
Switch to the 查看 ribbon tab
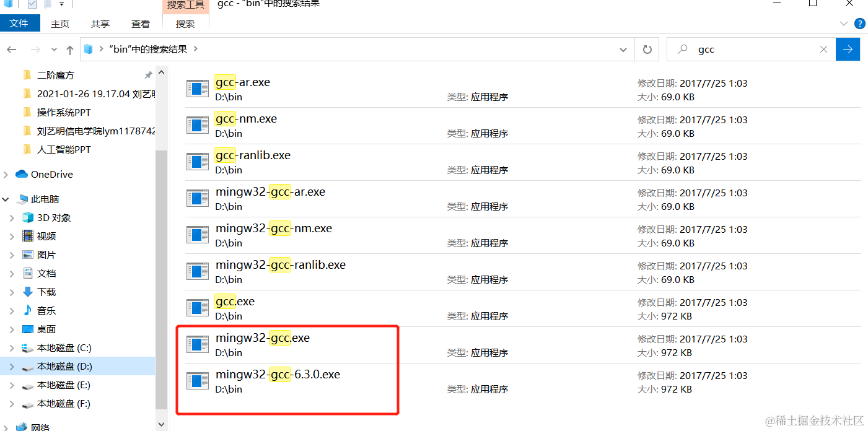[141, 24]
